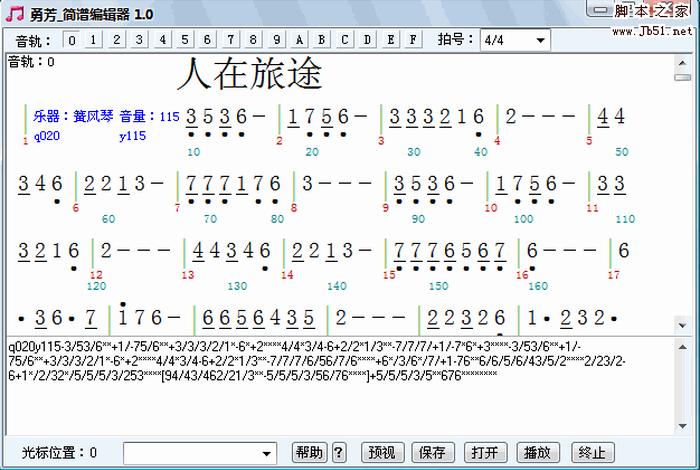
Task: Click the song title 人在旅途
Action: pos(250,74)
